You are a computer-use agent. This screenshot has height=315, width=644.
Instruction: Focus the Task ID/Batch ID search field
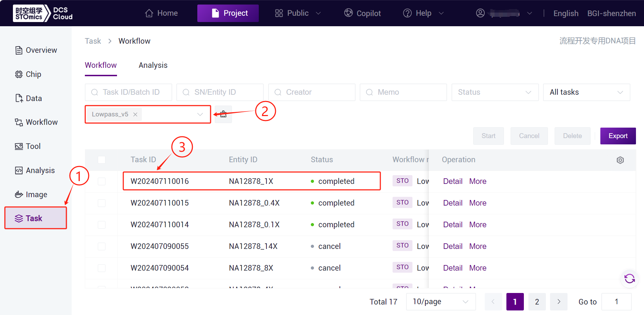(x=129, y=92)
